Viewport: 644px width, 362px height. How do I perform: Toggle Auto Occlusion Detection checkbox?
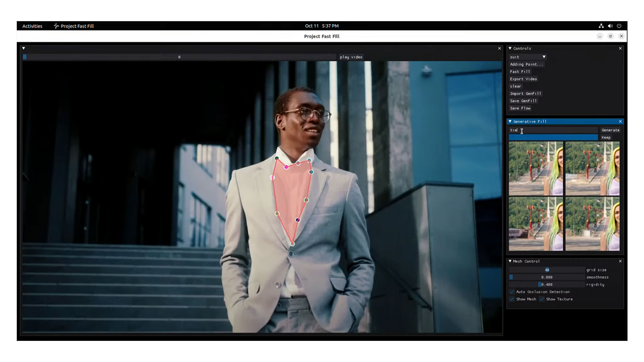click(512, 292)
